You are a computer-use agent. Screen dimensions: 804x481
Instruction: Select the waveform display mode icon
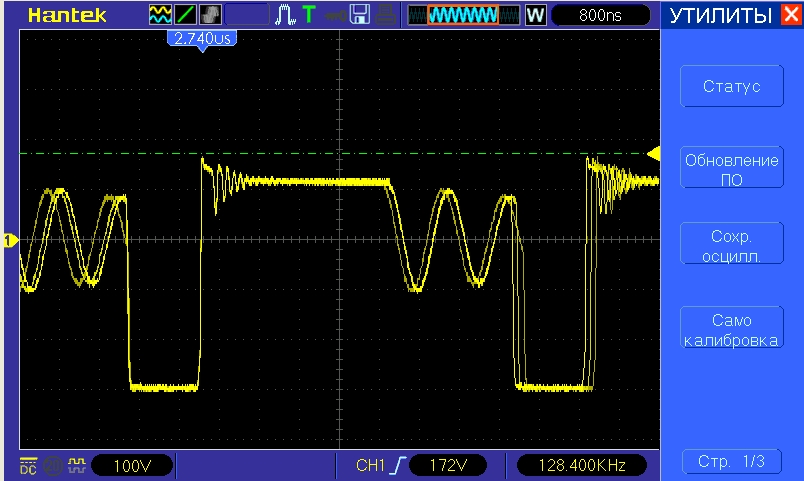click(x=159, y=15)
